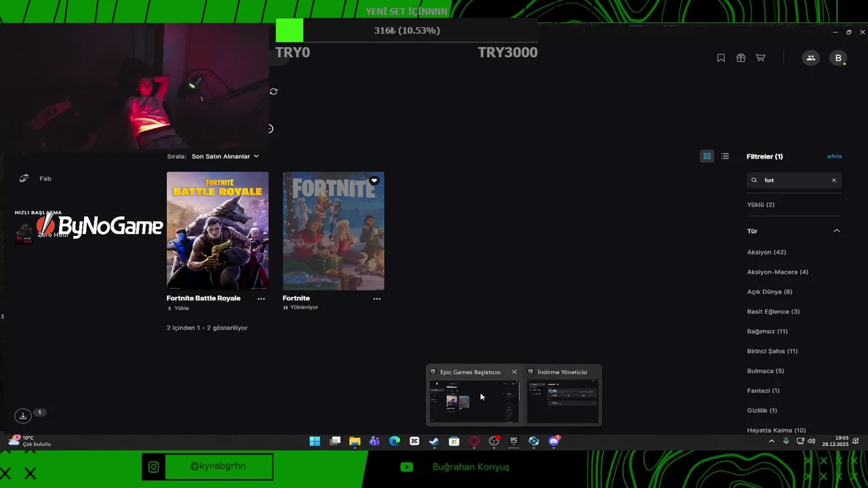Refresh the library with the sync icon
The width and height of the screenshot is (868, 488).
tap(273, 91)
